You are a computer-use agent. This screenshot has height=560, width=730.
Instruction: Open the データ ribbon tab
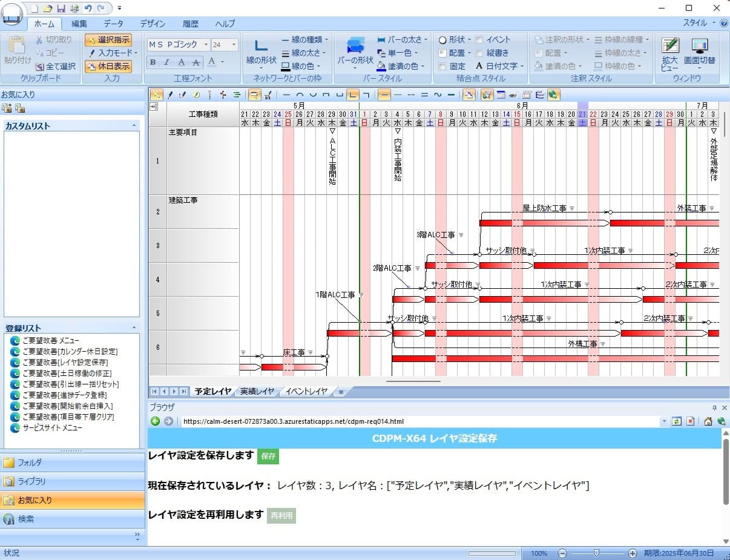113,24
